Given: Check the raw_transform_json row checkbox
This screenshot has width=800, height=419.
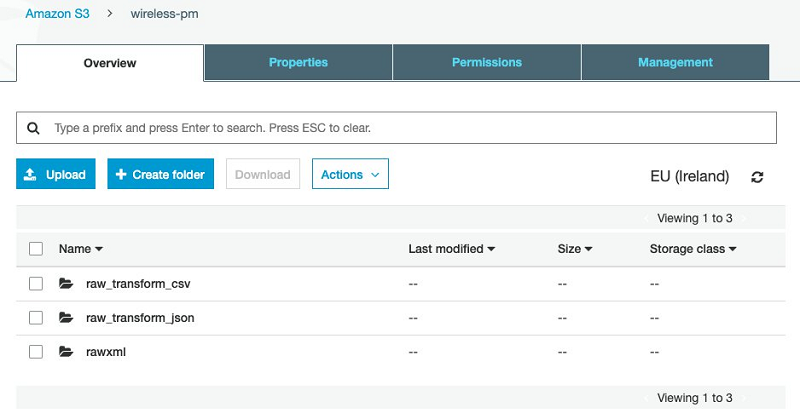Looking at the screenshot, I should tap(36, 317).
